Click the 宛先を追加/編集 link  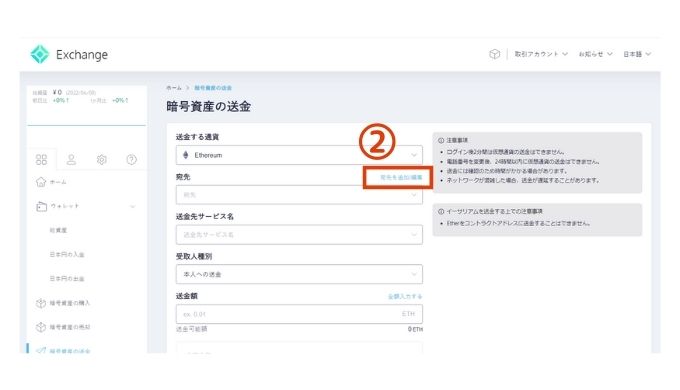tap(401, 177)
